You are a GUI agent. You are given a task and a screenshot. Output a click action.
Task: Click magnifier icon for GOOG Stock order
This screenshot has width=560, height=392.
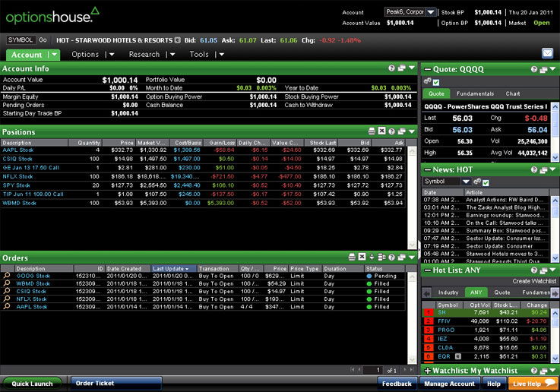coord(7,276)
